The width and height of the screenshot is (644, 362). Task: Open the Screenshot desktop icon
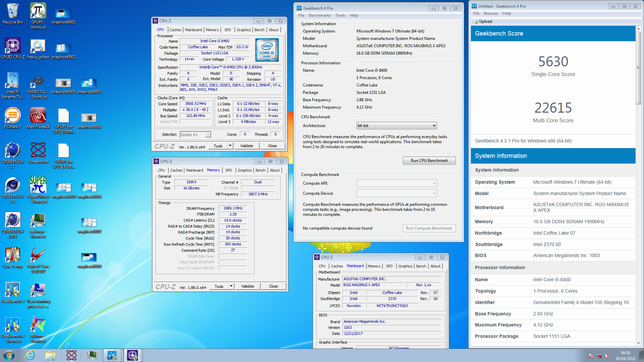(x=38, y=153)
